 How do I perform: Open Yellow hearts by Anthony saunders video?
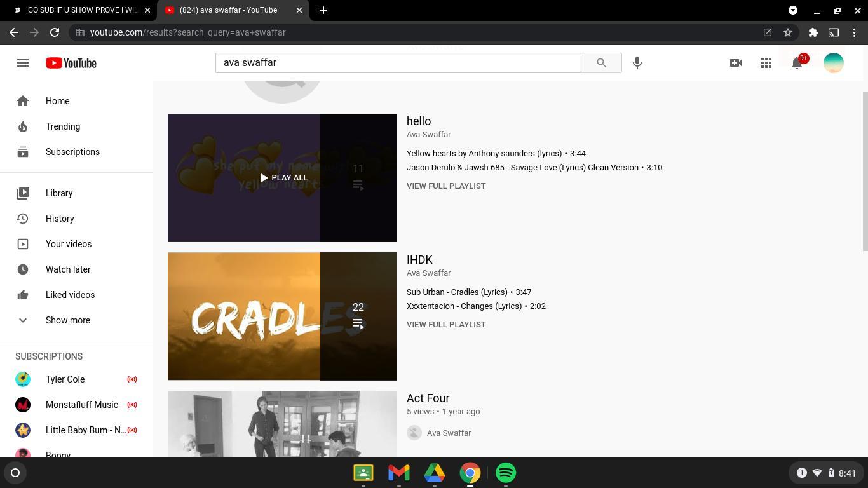tap(496, 154)
